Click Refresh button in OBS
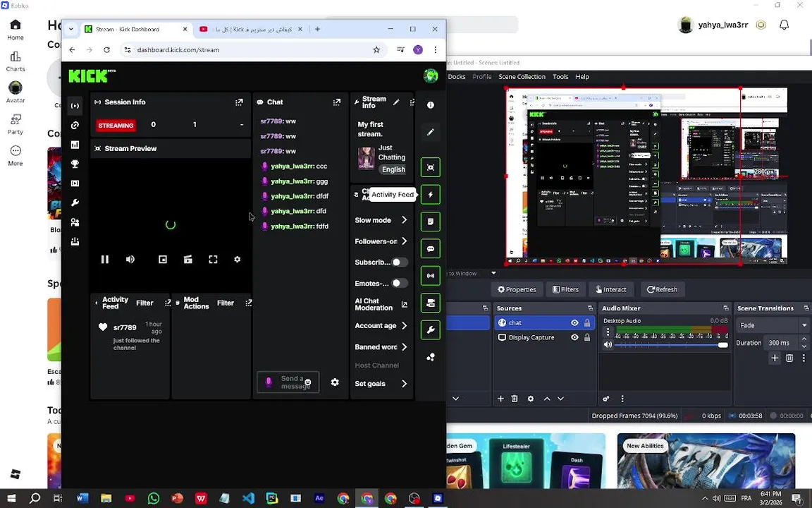 point(663,290)
